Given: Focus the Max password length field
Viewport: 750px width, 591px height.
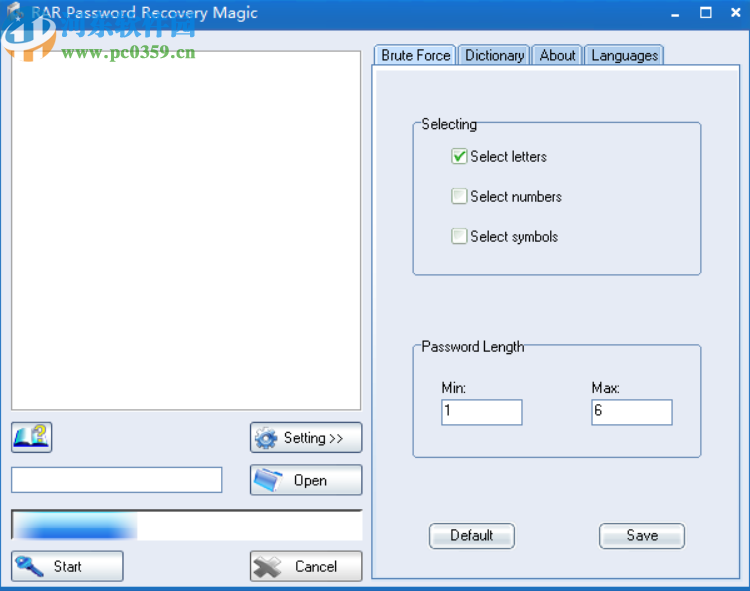Looking at the screenshot, I should pyautogui.click(x=632, y=412).
